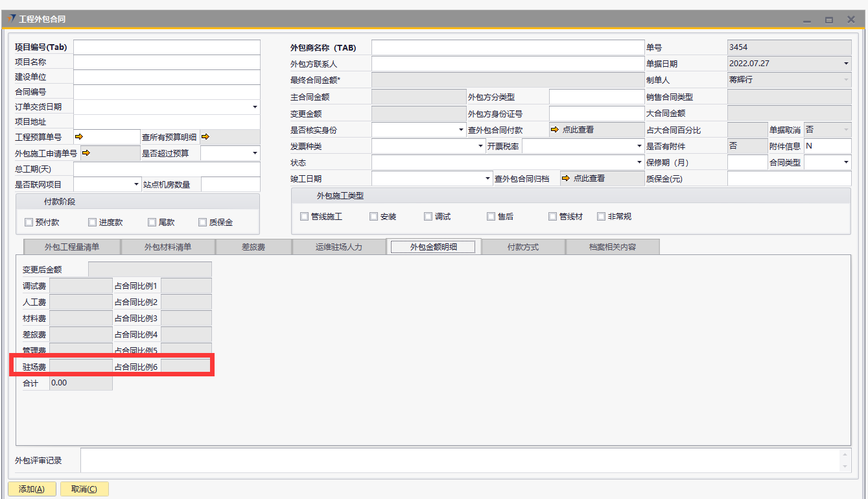868x499 pixels.
Task: Open the 合同类型 dropdown
Action: point(846,162)
